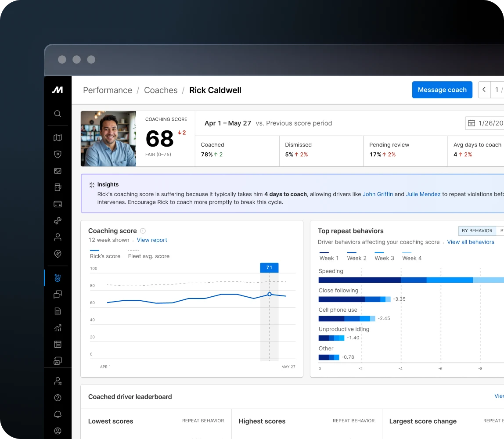
Task: Open the logs graph icon in sidebar
Action: tap(58, 171)
